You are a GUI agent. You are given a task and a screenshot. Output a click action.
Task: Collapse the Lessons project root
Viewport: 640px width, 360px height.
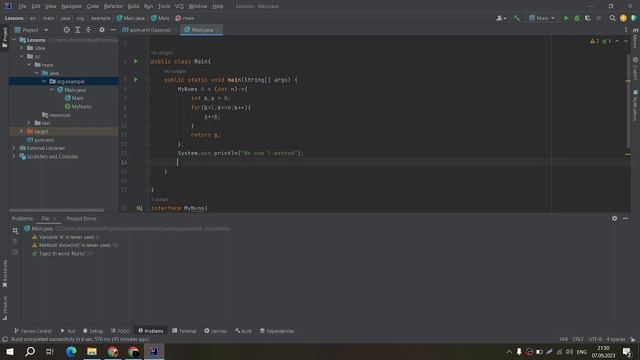(x=14, y=40)
